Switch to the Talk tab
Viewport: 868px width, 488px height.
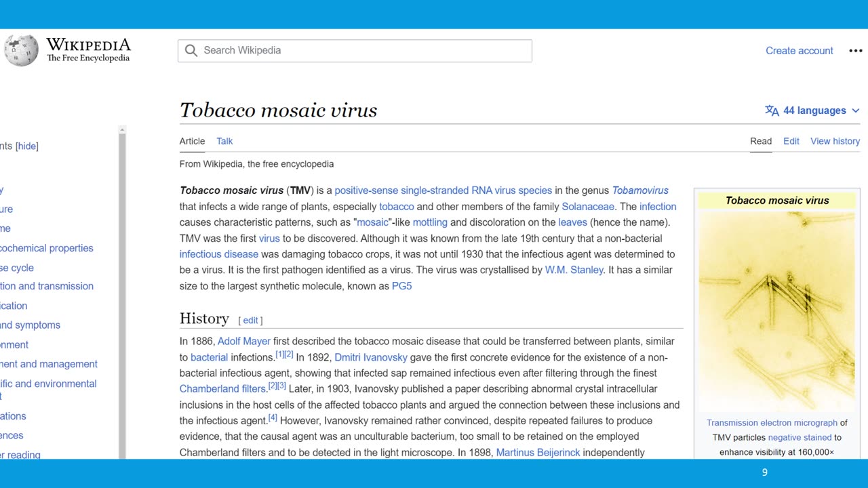pyautogui.click(x=224, y=141)
